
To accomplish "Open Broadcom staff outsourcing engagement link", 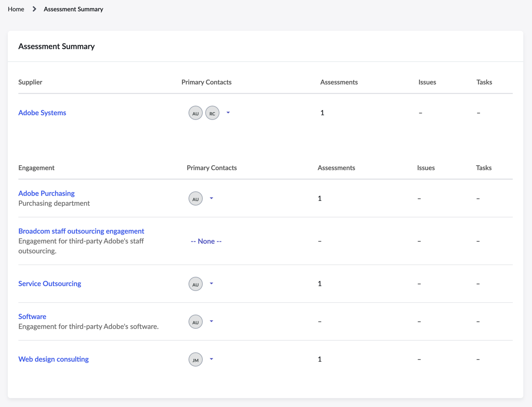I will (x=81, y=231).
